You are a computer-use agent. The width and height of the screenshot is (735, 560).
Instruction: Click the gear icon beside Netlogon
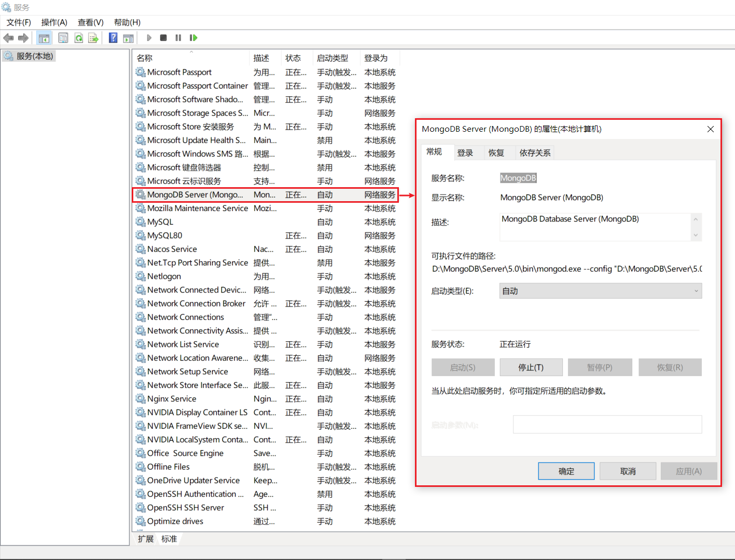(141, 276)
